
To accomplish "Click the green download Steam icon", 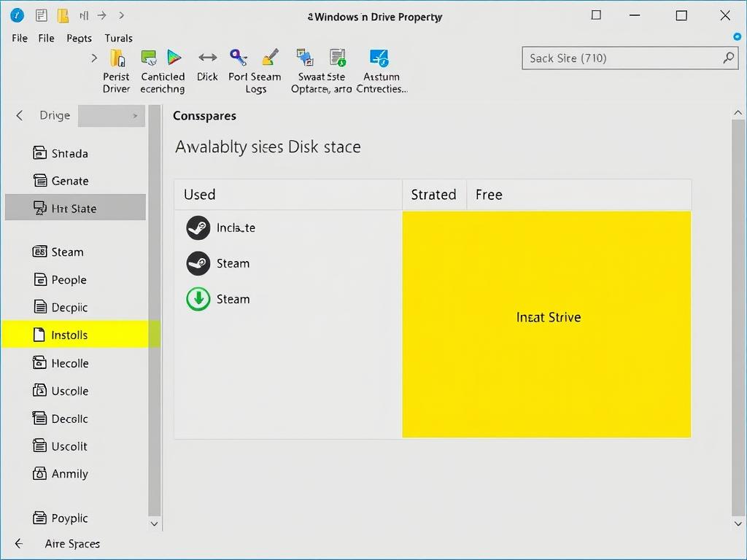I will (x=198, y=299).
